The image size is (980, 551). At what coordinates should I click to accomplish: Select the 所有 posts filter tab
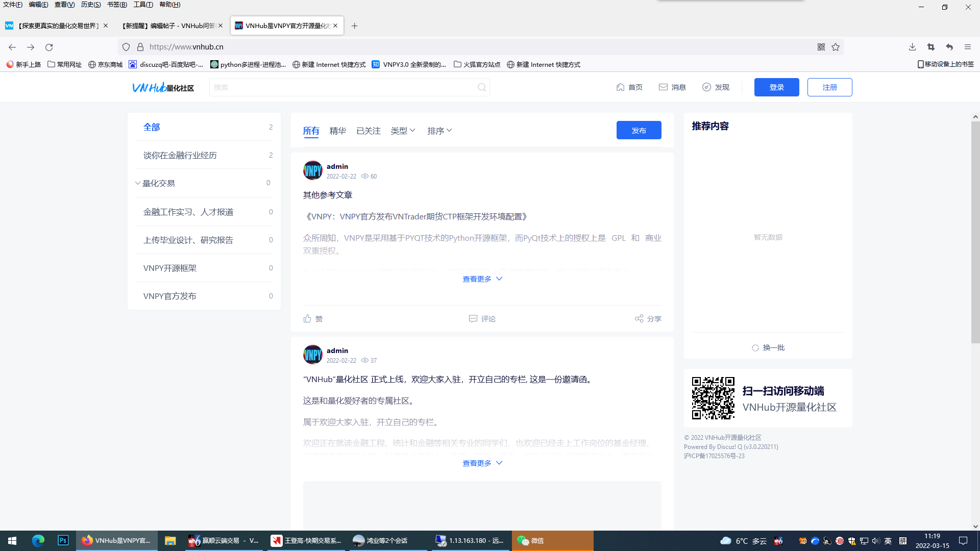click(x=311, y=131)
